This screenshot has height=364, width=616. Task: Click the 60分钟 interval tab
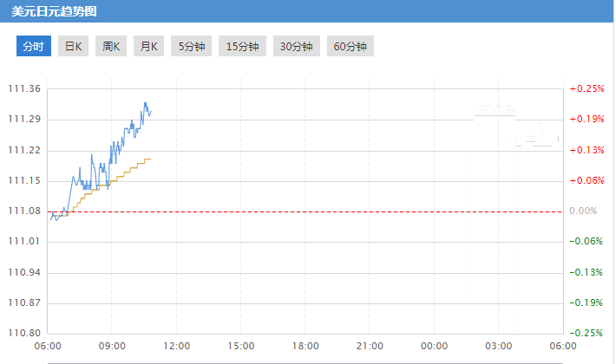pyautogui.click(x=351, y=47)
